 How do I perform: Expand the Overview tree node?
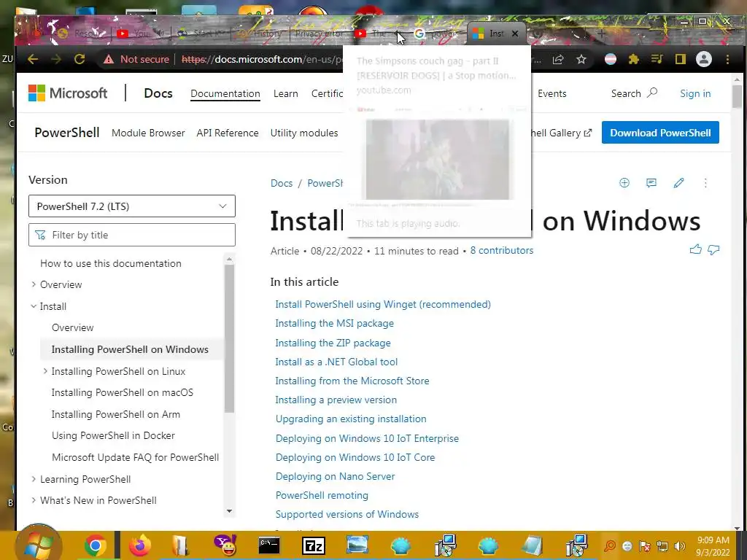(x=34, y=284)
